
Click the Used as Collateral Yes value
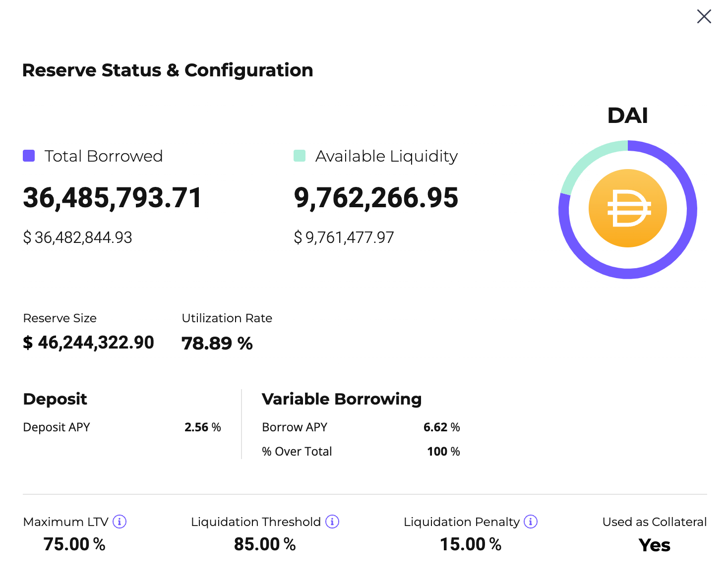pyautogui.click(x=655, y=545)
